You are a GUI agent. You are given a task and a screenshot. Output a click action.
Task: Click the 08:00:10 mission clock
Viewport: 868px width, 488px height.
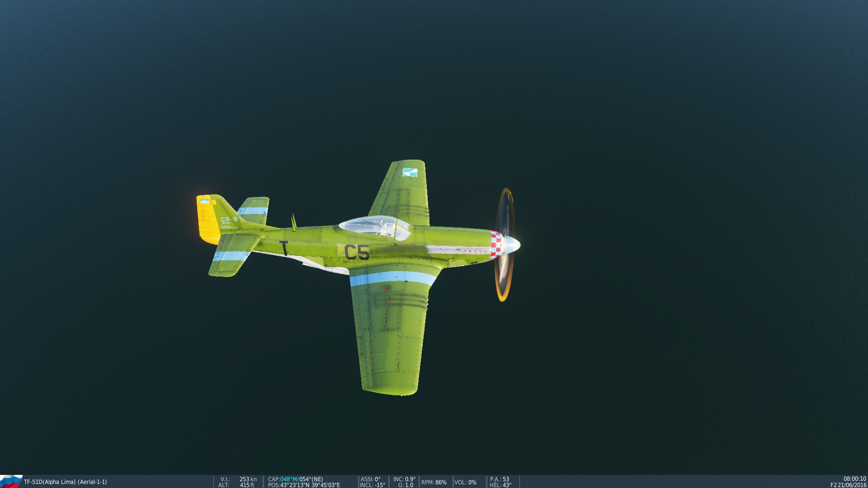click(x=854, y=479)
